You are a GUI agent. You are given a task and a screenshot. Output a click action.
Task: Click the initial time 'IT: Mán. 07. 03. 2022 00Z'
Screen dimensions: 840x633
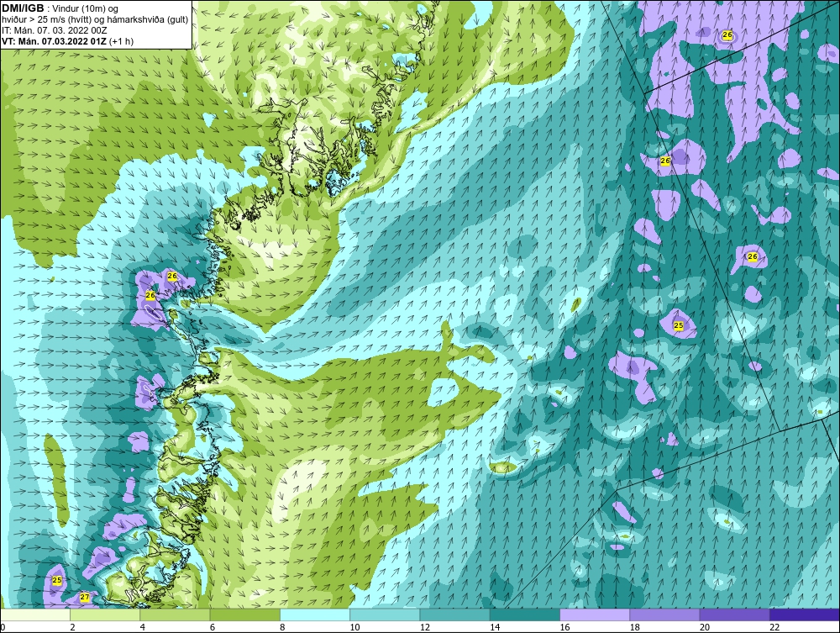click(54, 30)
